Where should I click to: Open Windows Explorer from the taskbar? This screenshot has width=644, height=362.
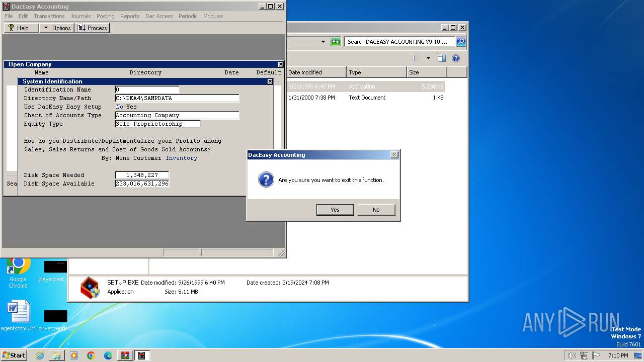[57, 355]
